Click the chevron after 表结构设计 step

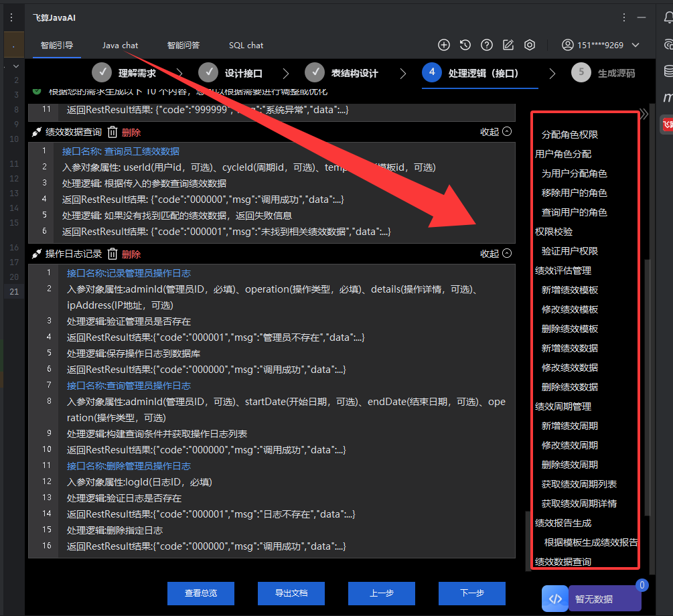pyautogui.click(x=402, y=74)
